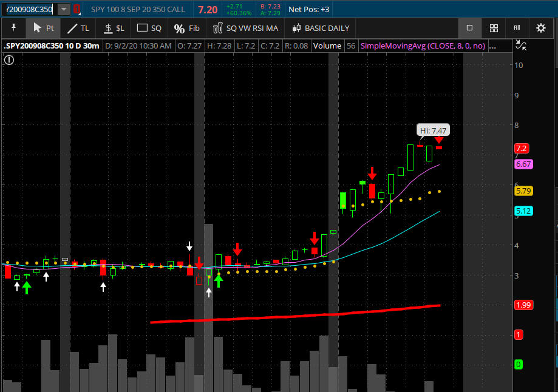Click the magenta 6.67 moving average label
Image resolution: width=558 pixels, height=392 pixels.
(523, 164)
